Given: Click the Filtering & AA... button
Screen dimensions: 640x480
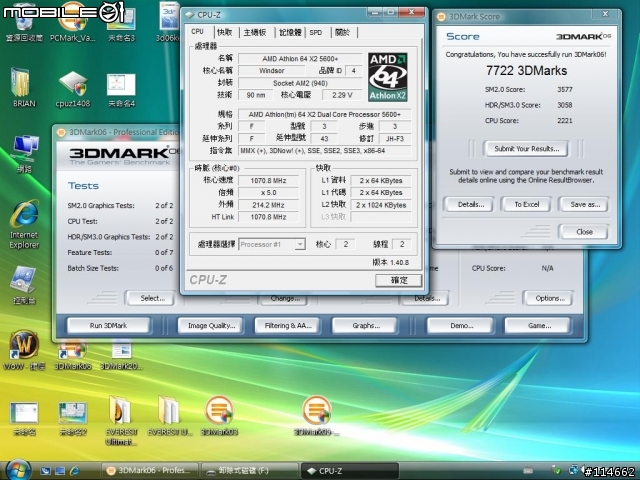Looking at the screenshot, I should click(x=288, y=325).
